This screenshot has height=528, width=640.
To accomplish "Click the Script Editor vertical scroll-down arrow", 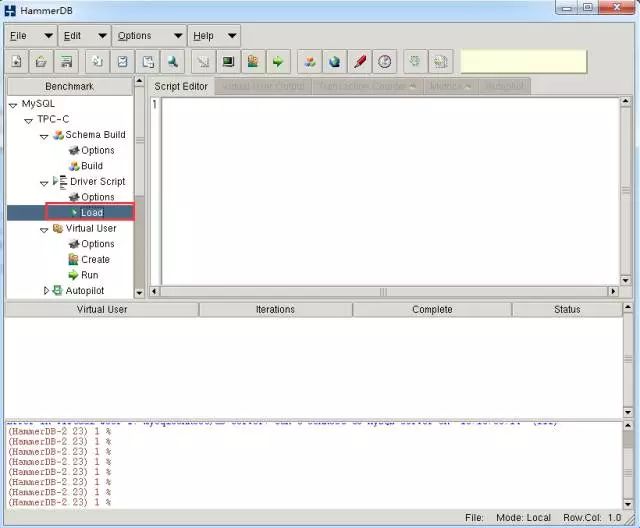I will 625,280.
